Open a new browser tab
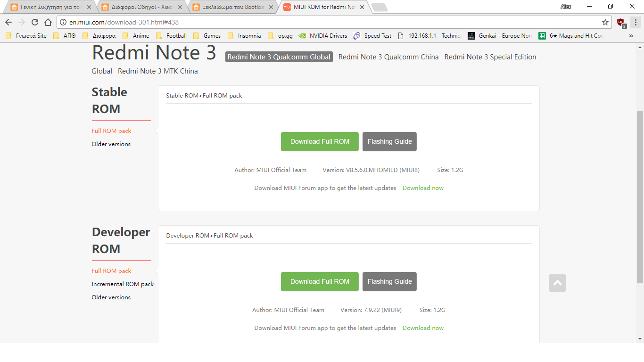644x362 pixels. tap(379, 7)
